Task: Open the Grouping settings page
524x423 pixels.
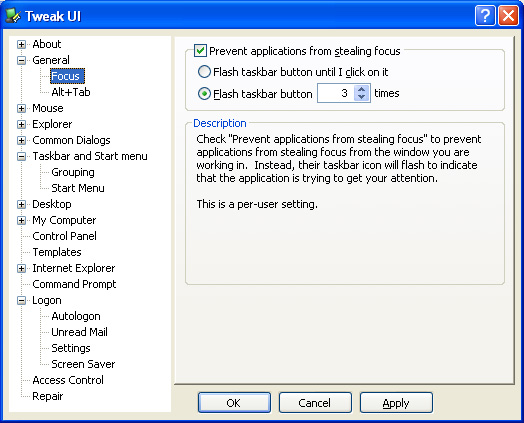Action: (73, 172)
